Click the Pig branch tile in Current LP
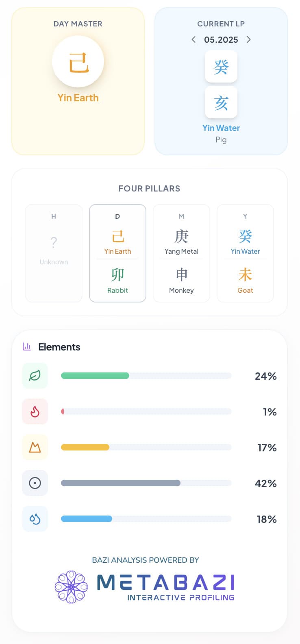This screenshot has width=300, height=644. point(221,102)
